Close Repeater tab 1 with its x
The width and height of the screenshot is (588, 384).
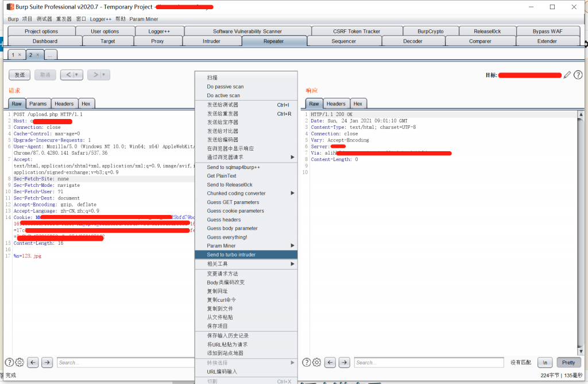click(20, 55)
